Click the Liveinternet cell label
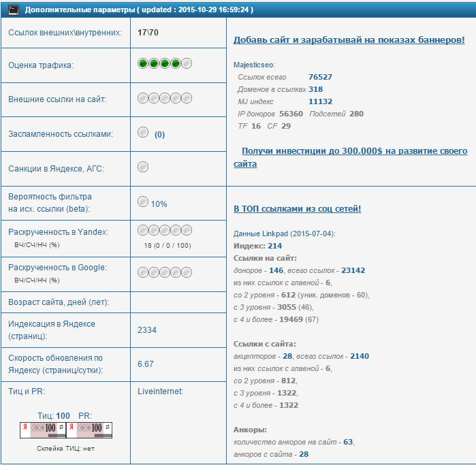Image resolution: width=476 pixels, height=465 pixels. 160,391
